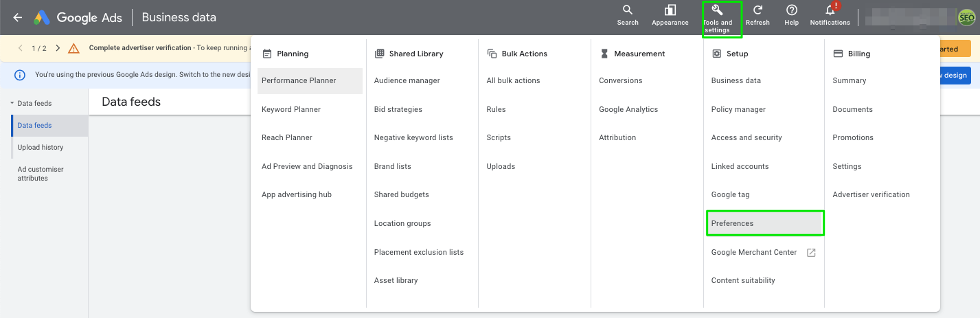The height and width of the screenshot is (318, 980).
Task: Click external link icon beside Merchant Center
Action: click(x=811, y=252)
